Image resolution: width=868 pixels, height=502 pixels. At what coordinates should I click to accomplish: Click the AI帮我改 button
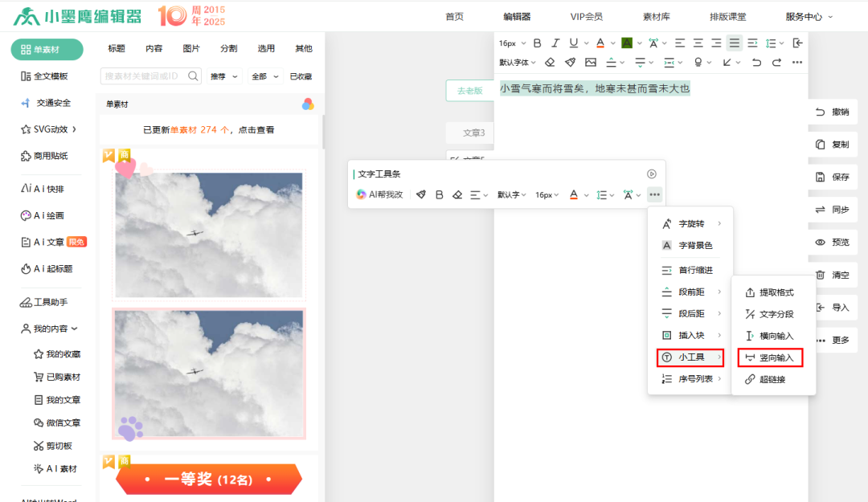[x=380, y=194]
